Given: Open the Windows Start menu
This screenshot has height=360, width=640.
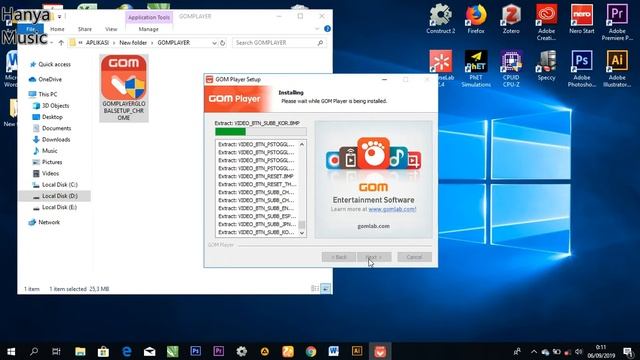Looking at the screenshot, I should click(11, 351).
